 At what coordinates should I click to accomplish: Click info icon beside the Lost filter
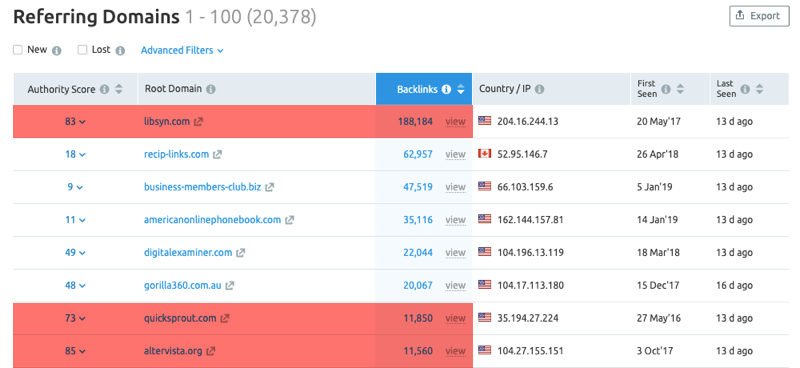point(120,51)
